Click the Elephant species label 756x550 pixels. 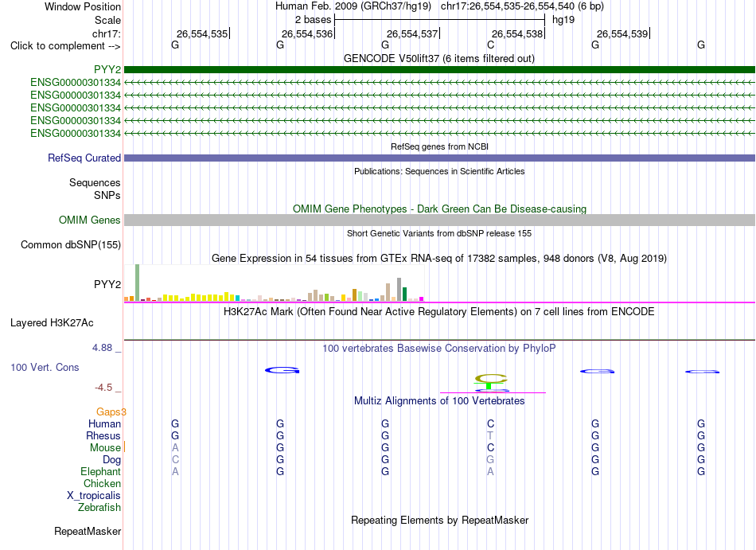click(x=101, y=472)
